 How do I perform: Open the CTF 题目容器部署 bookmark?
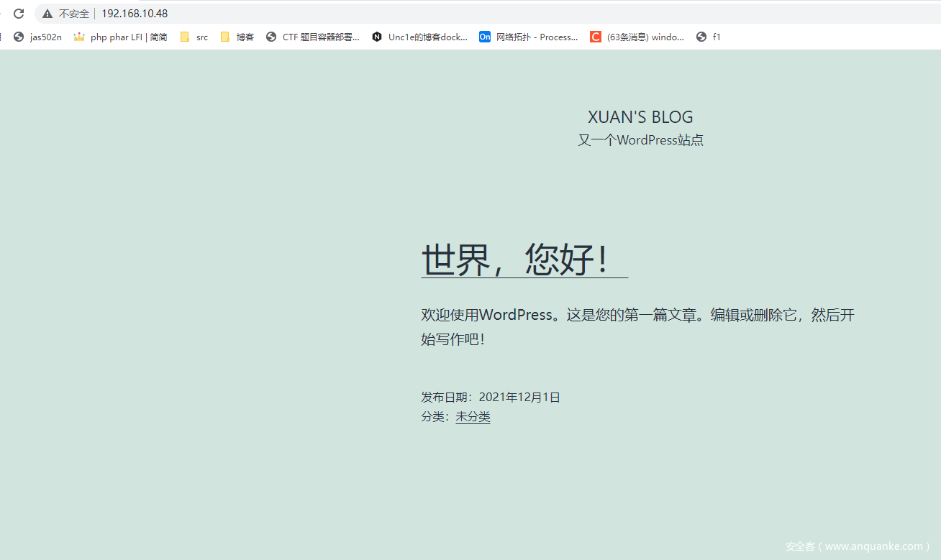click(313, 37)
